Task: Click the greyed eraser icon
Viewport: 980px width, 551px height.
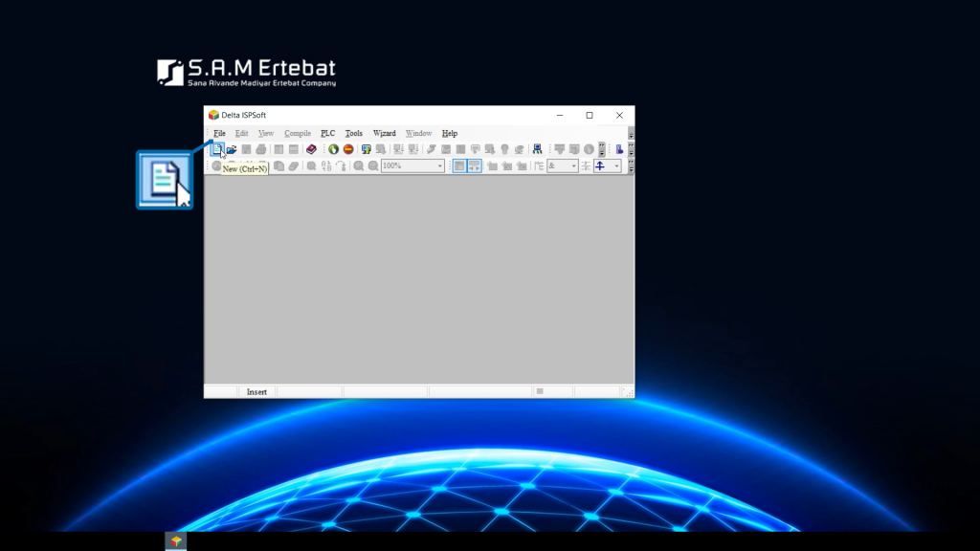Action: pyautogui.click(x=293, y=166)
